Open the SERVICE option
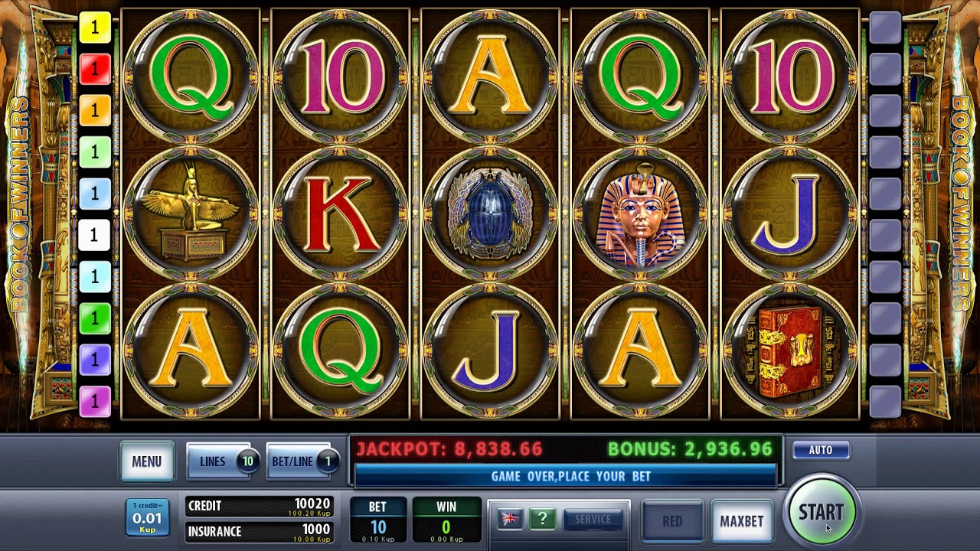This screenshot has width=980, height=551. [x=593, y=520]
